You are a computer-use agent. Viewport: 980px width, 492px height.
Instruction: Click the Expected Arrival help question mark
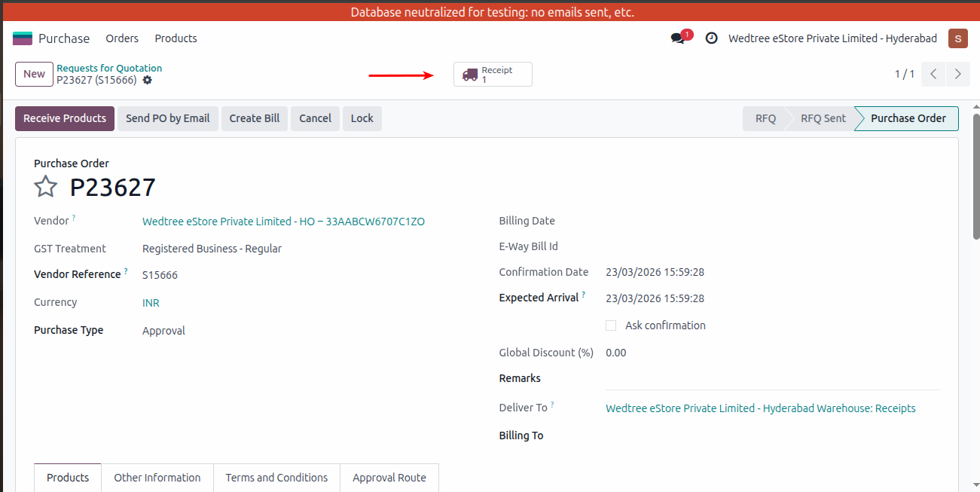[x=583, y=295]
